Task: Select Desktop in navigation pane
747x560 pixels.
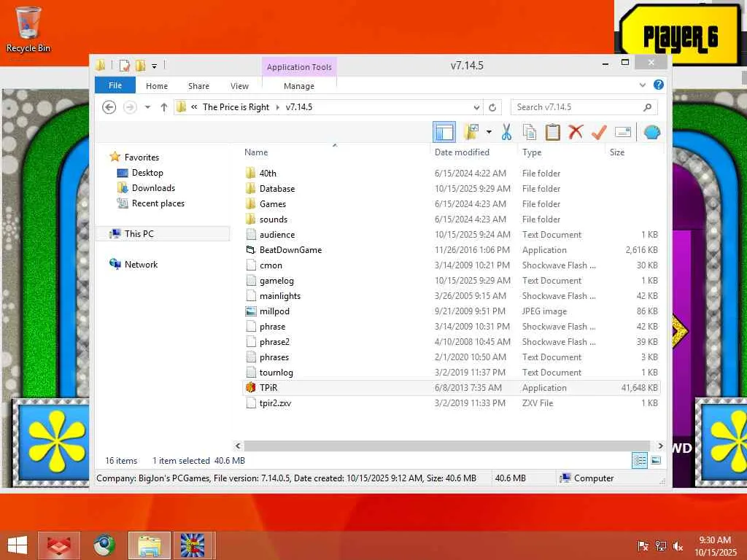Action: (147, 172)
